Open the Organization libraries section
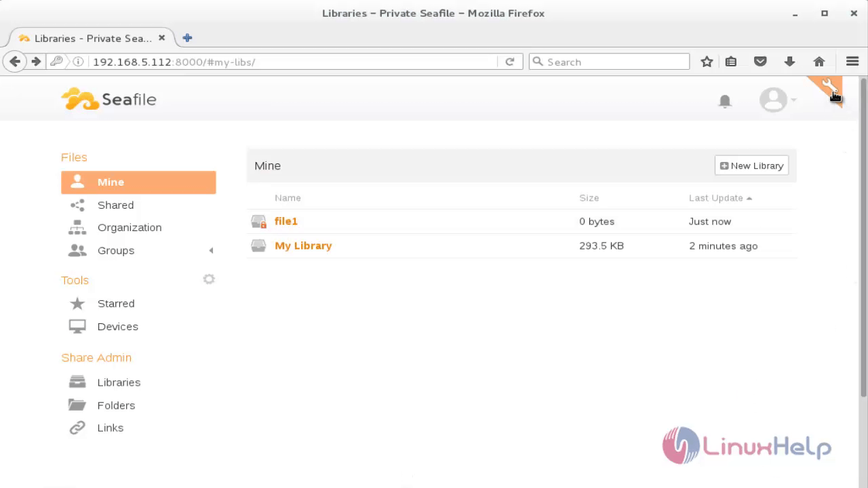 (x=130, y=227)
